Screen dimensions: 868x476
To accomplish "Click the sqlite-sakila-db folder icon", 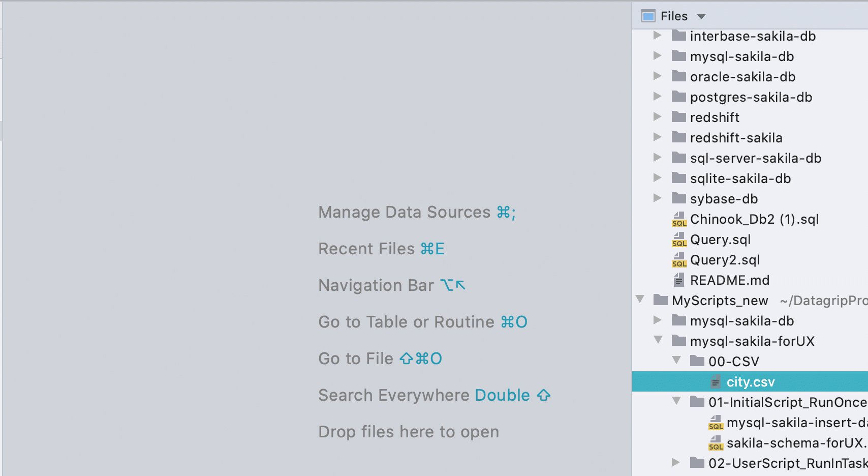I will point(679,178).
